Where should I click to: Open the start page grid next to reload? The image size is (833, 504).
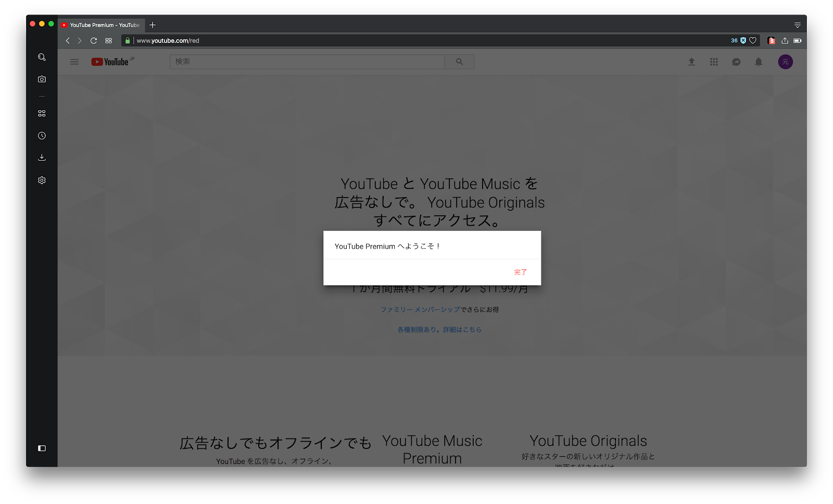[x=108, y=41]
